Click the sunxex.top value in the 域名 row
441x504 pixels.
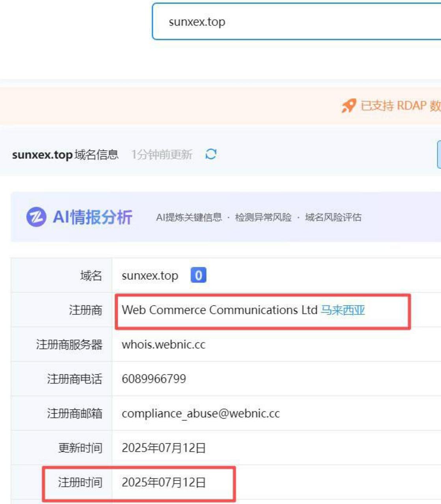[x=150, y=276]
